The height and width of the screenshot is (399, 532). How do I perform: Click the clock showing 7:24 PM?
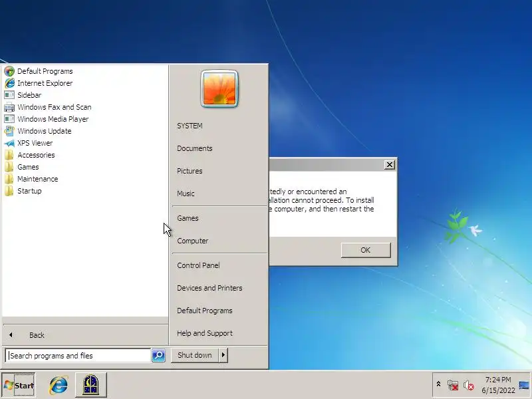(498, 379)
